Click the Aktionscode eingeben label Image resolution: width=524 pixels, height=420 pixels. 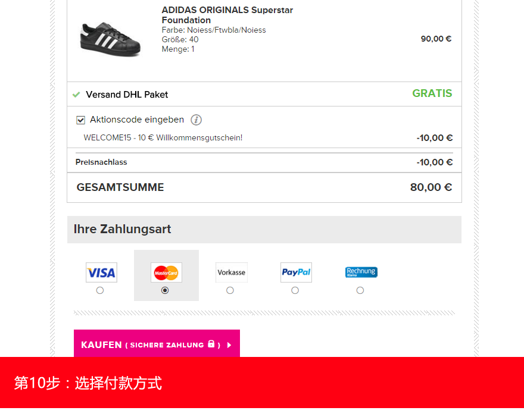coord(137,120)
